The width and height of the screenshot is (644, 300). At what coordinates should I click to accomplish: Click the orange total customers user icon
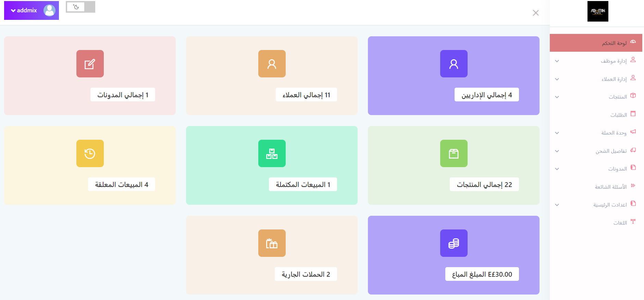coord(272,64)
